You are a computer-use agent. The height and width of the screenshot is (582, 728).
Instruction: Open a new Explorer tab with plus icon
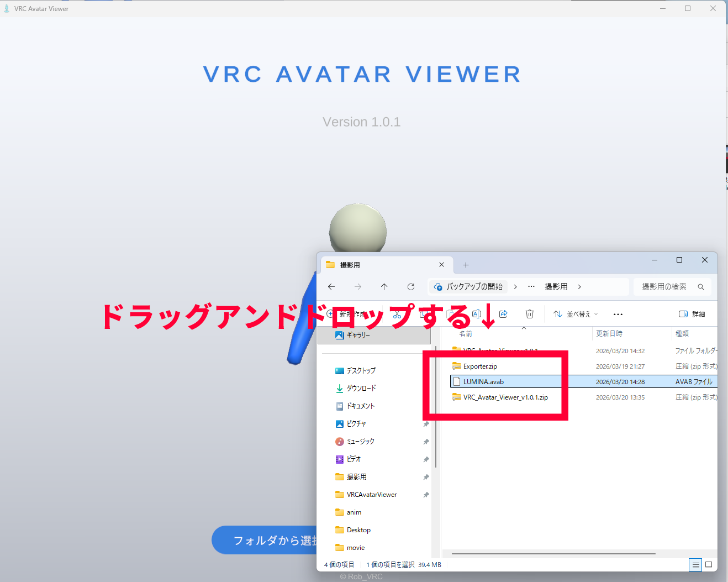pos(466,265)
